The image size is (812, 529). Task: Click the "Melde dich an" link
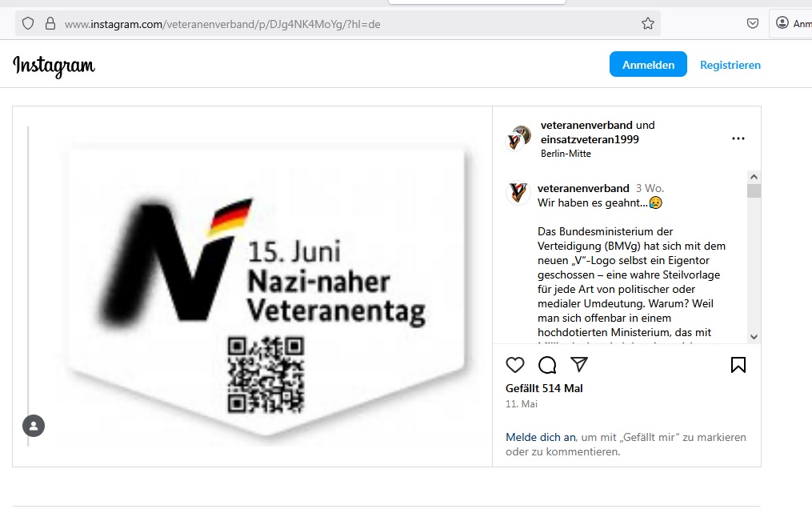540,437
